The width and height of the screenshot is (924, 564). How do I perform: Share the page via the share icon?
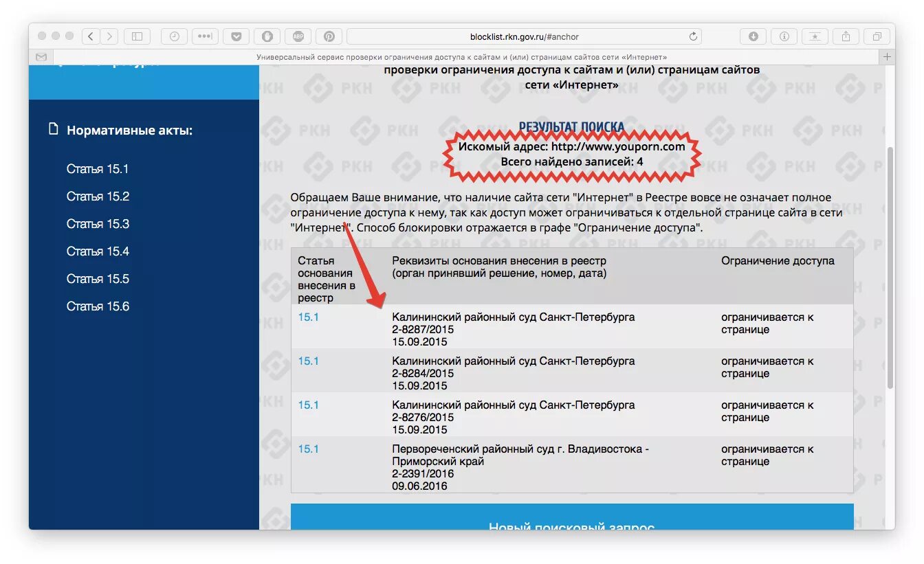click(x=846, y=36)
